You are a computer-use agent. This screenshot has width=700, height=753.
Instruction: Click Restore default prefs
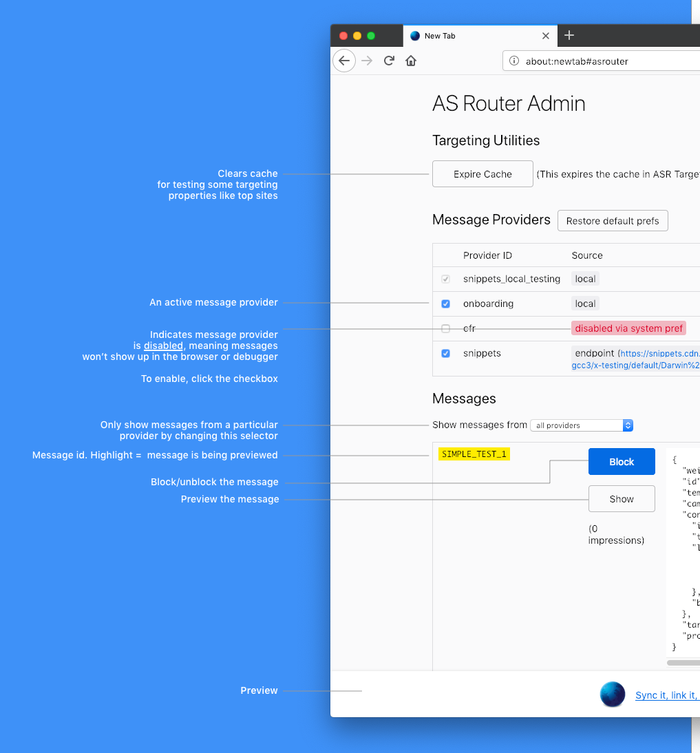(613, 220)
